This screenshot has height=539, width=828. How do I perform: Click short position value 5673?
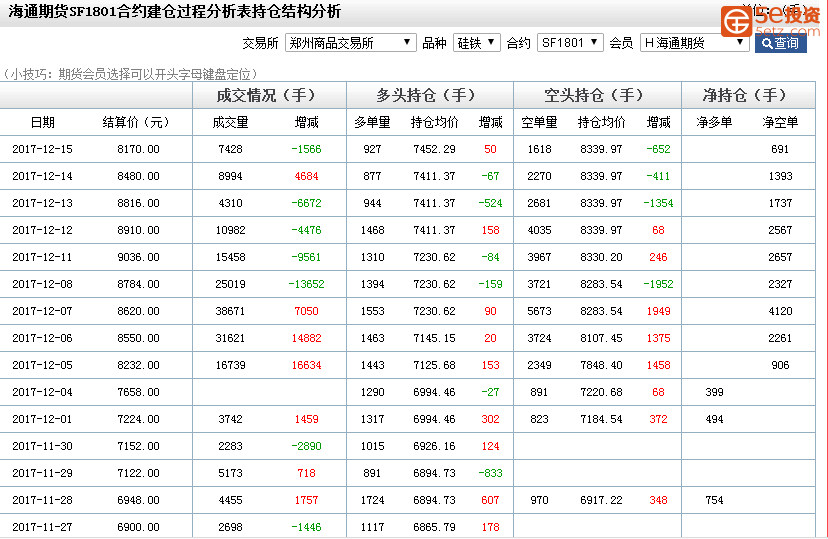[x=539, y=311]
